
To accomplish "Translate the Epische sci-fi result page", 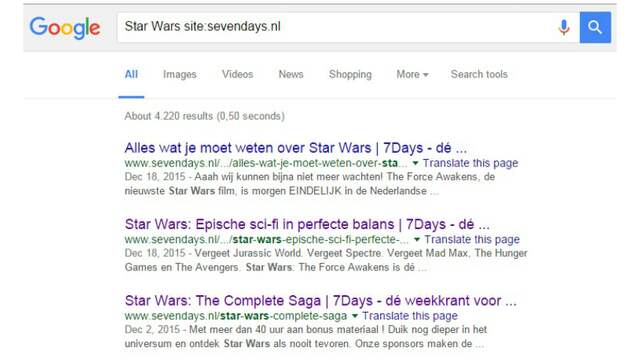I will (x=472, y=240).
